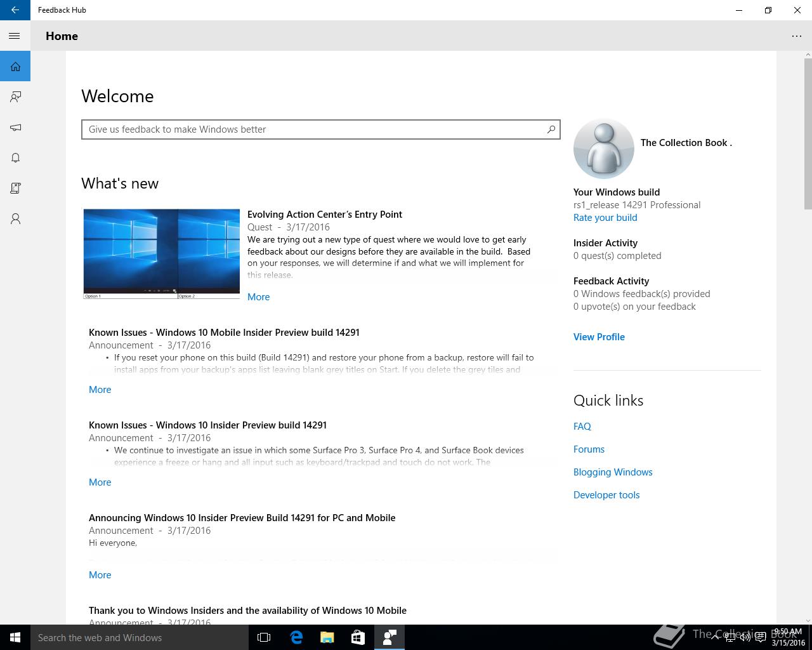The height and width of the screenshot is (650, 812).
Task: Open File Explorer from the taskbar
Action: pyautogui.click(x=327, y=637)
